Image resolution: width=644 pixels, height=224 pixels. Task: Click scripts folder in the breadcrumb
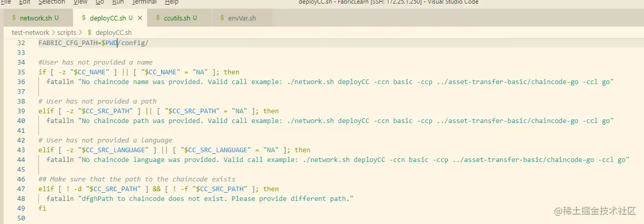(67, 32)
